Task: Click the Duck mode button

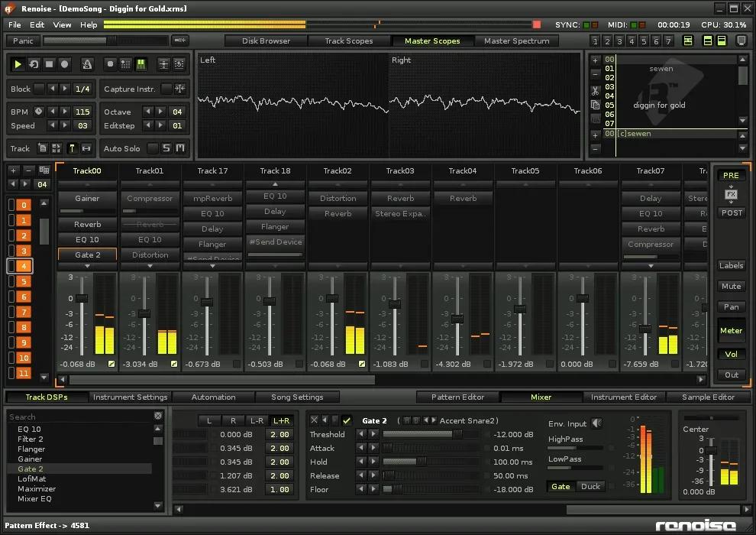Action: pyautogui.click(x=590, y=487)
